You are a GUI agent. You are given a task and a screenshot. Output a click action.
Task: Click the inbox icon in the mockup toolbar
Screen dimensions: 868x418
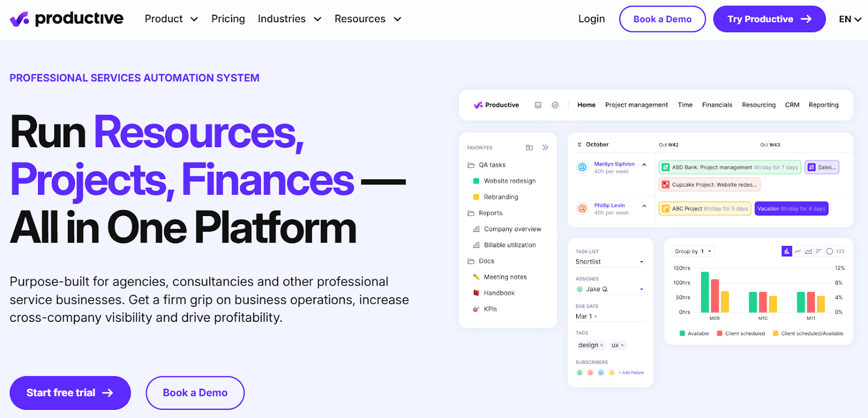(x=538, y=105)
